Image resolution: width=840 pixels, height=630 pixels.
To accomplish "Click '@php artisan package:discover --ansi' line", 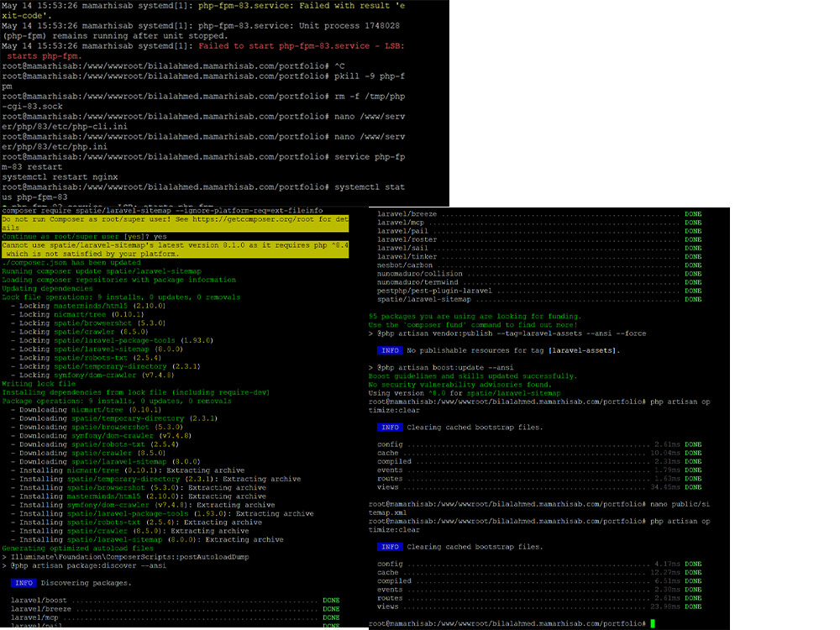I will pyautogui.click(x=84, y=565).
